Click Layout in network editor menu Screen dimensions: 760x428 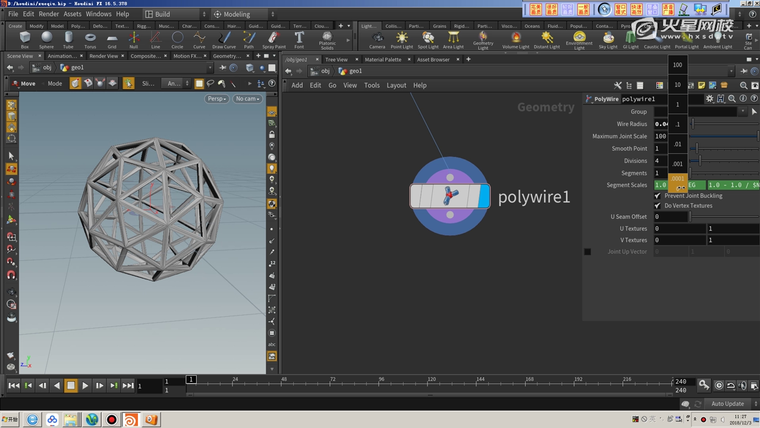(x=396, y=85)
